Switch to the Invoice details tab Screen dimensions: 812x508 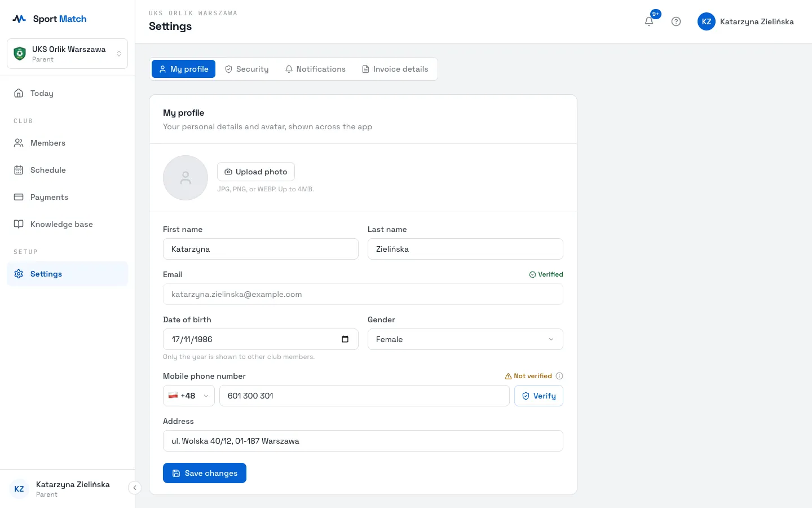(395, 69)
